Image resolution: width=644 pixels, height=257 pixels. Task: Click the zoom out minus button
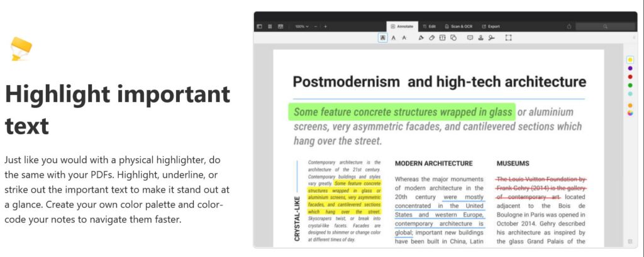316,26
